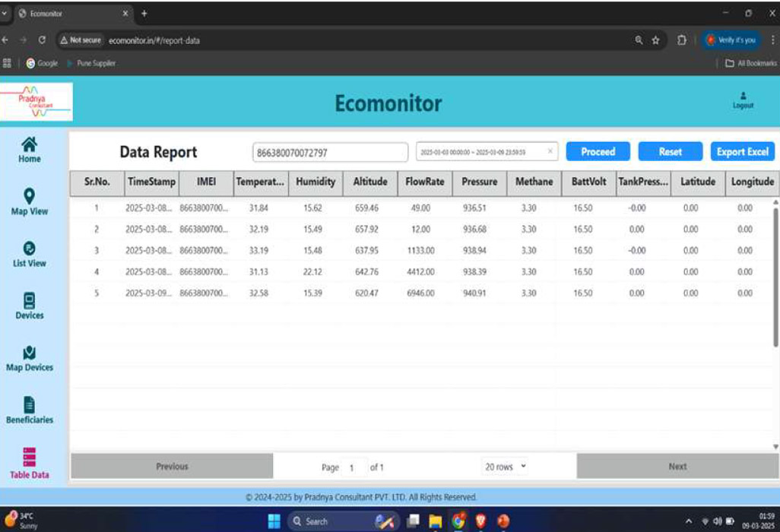The height and width of the screenshot is (532, 780).
Task: Click the Logout user icon
Action: 743,97
